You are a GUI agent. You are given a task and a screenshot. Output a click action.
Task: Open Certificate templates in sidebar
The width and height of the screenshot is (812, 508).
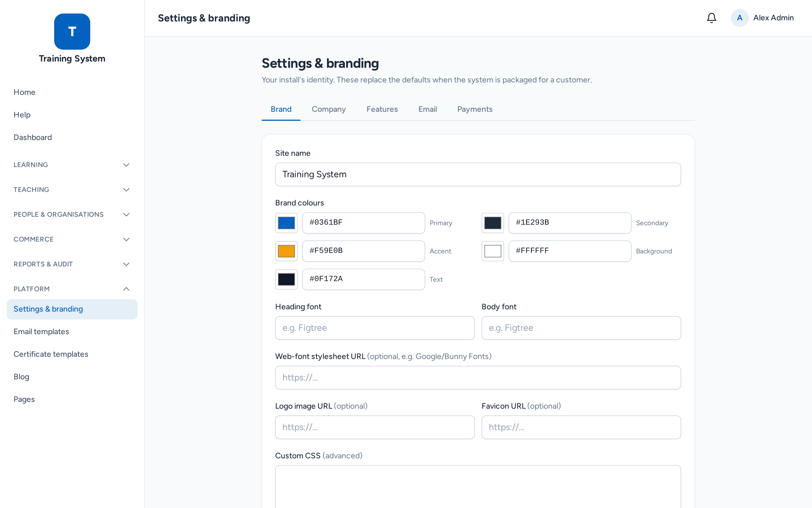pyautogui.click(x=72, y=354)
